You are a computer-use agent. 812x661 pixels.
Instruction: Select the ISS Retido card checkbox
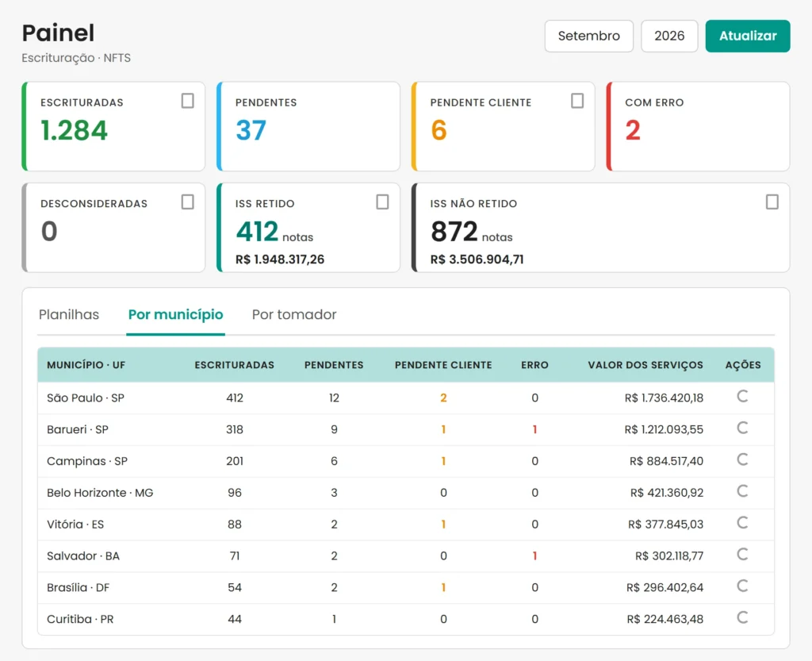(x=382, y=202)
